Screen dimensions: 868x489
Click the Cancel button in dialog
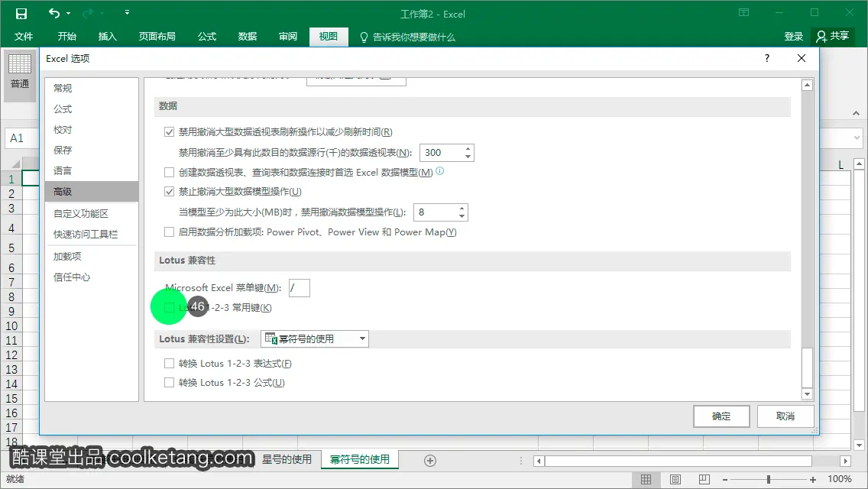785,416
